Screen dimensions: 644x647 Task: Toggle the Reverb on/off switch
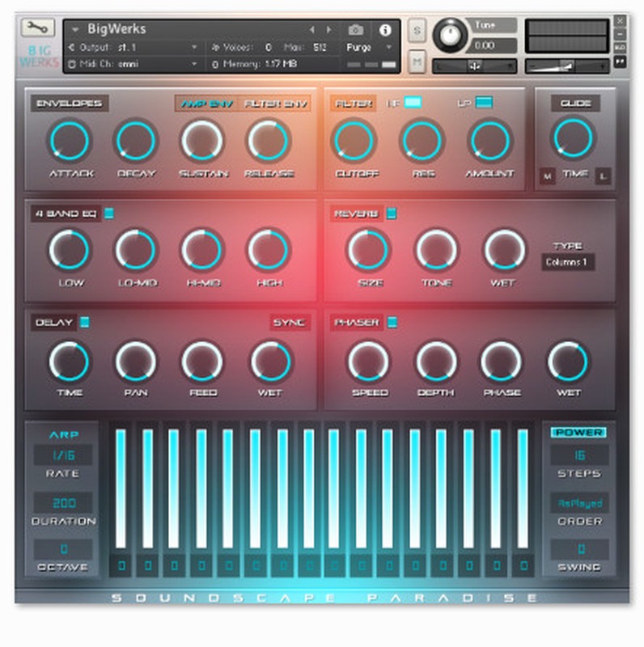pyautogui.click(x=392, y=214)
